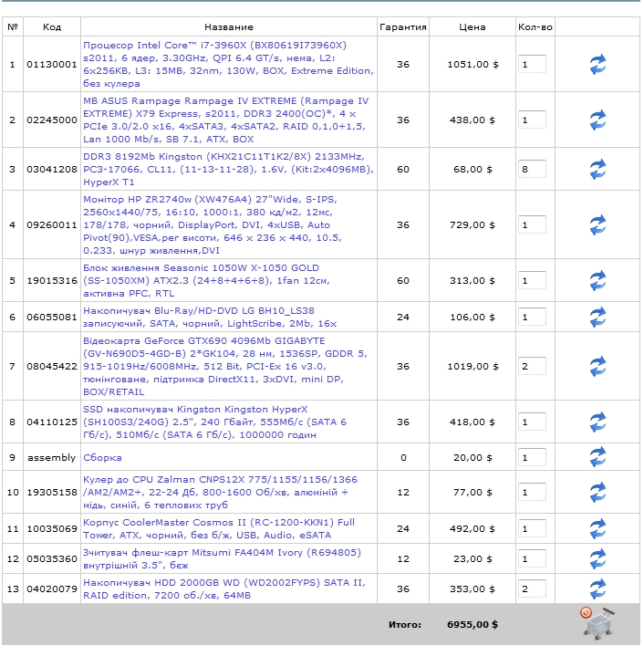Select product code 04020079
644x646 pixels.
pos(52,589)
